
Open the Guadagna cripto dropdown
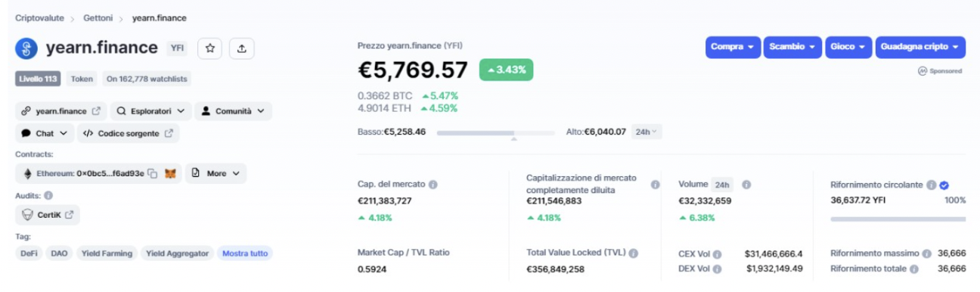(920, 47)
